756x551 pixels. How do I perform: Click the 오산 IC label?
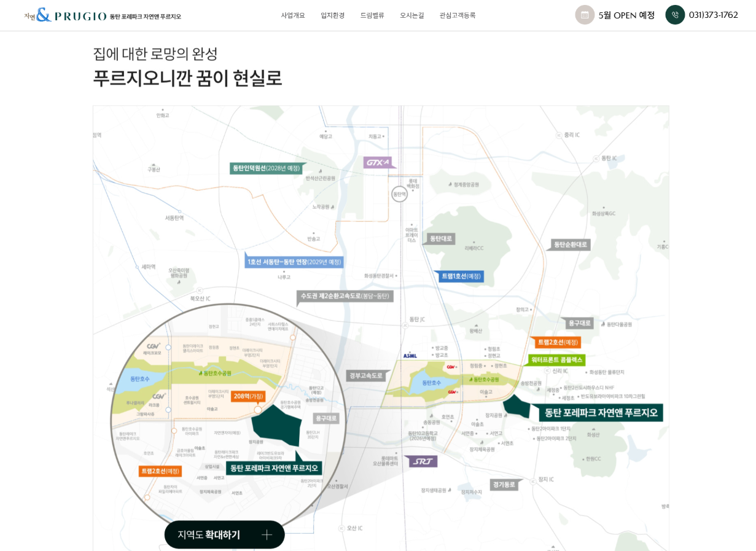(x=354, y=528)
